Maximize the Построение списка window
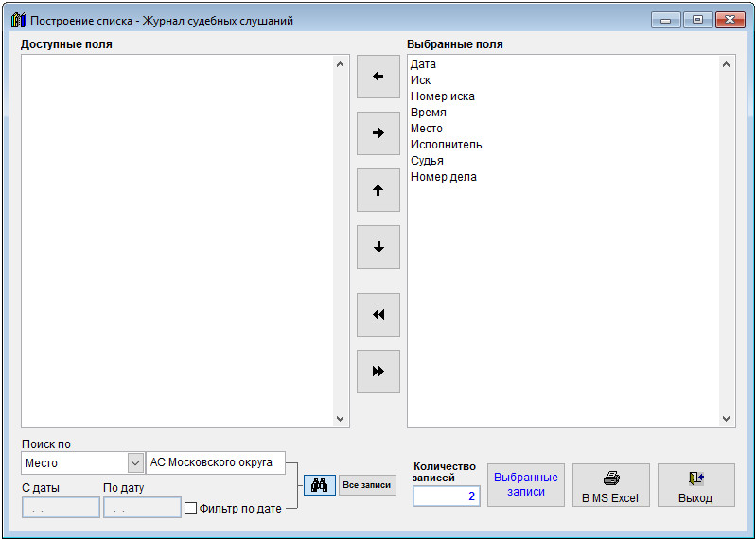Image resolution: width=756 pixels, height=539 pixels. point(697,20)
